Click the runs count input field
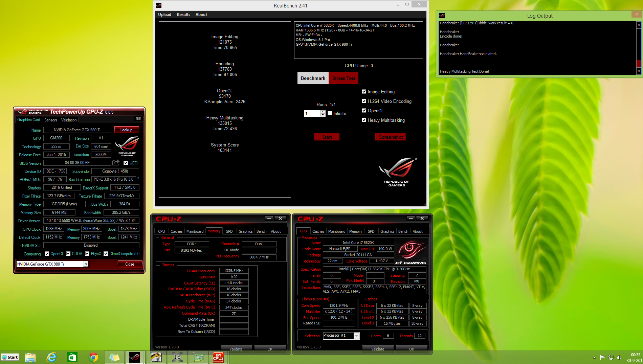Image resolution: width=643 pixels, height=364 pixels. (312, 113)
